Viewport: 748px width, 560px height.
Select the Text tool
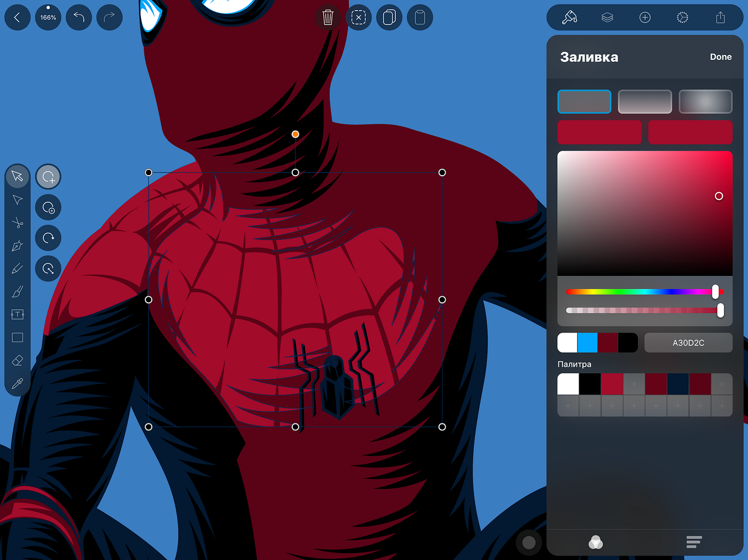click(x=18, y=314)
